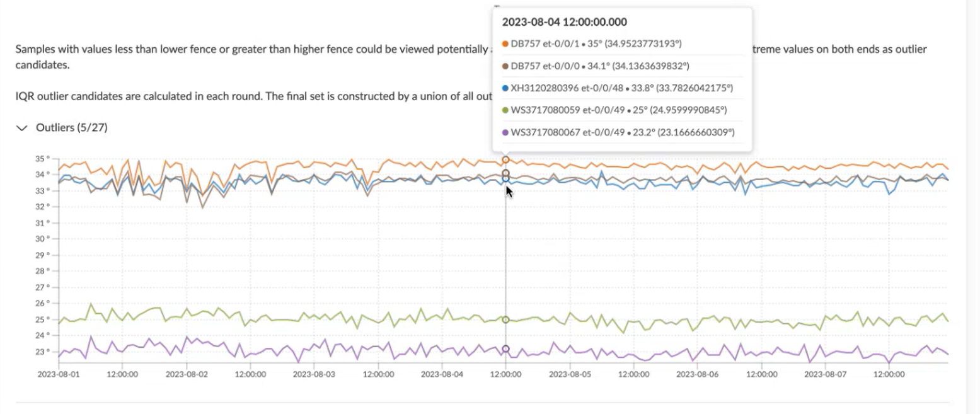Click the tooltip timestamp 2023-08-04 12:00:00.000
Viewport: 980px width, 414px height.
tap(564, 22)
